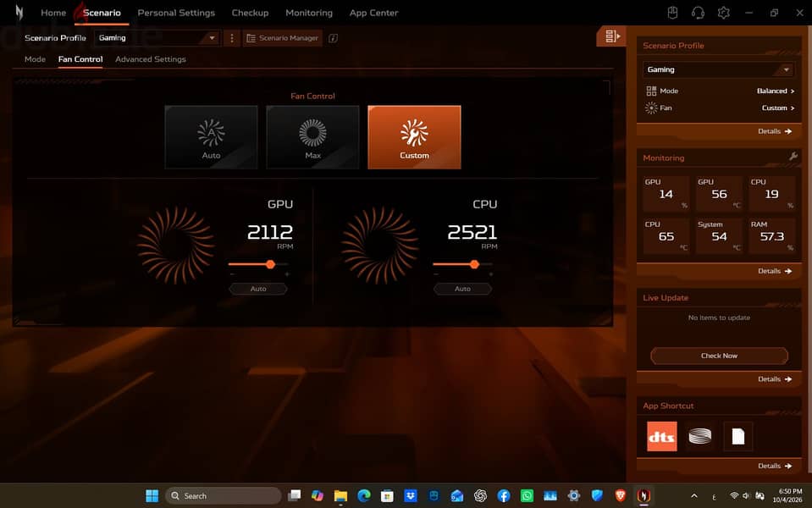Open the App Center tab
Viewport: 812px width, 508px height.
point(373,13)
